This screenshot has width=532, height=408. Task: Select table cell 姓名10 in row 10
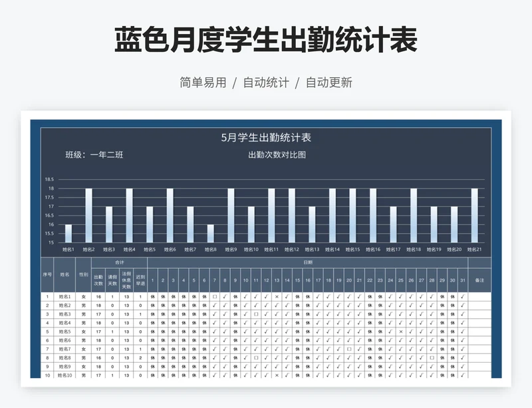point(65,375)
